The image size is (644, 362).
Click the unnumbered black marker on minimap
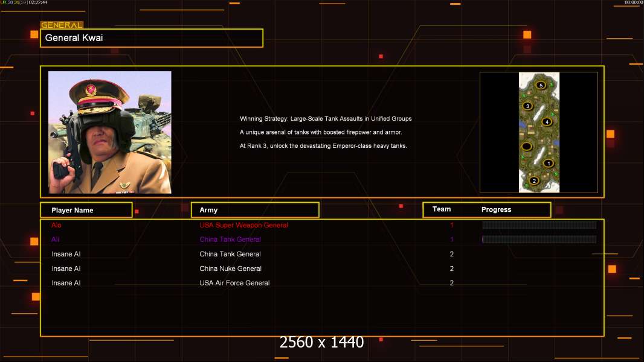(x=527, y=147)
